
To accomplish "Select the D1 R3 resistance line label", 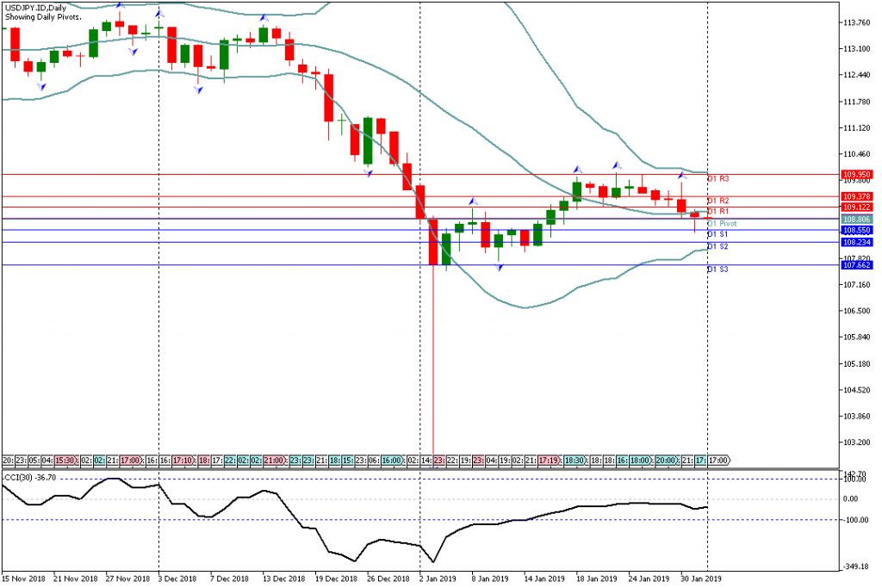I will pyautogui.click(x=718, y=178).
